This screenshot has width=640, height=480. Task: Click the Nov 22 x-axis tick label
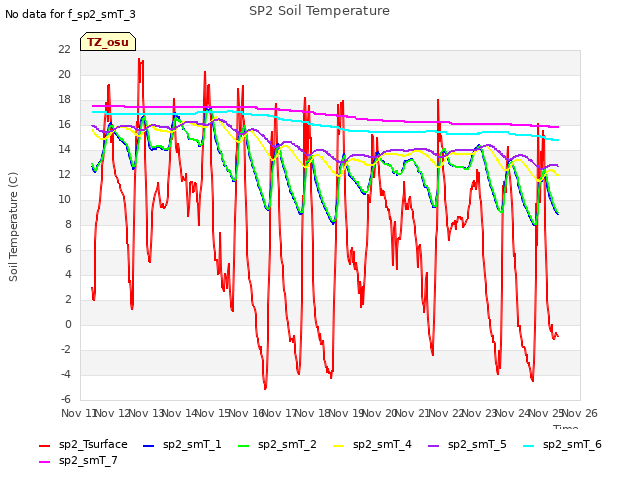coord(447,413)
